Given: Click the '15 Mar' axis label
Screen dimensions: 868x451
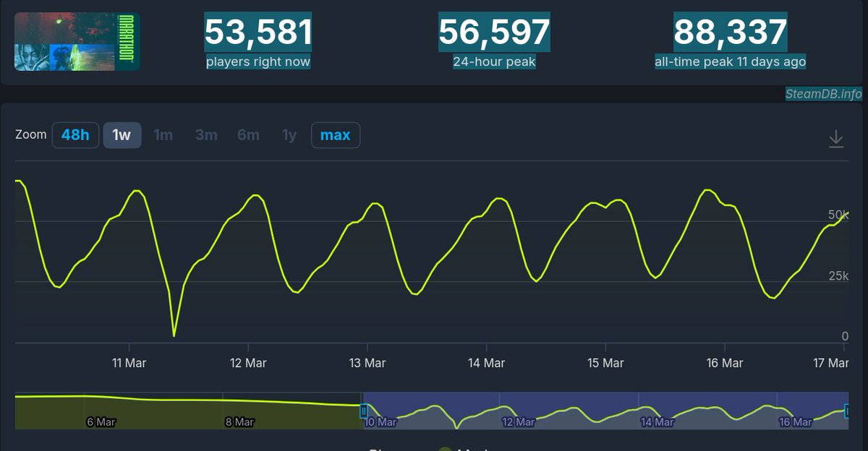Looking at the screenshot, I should click(605, 363).
